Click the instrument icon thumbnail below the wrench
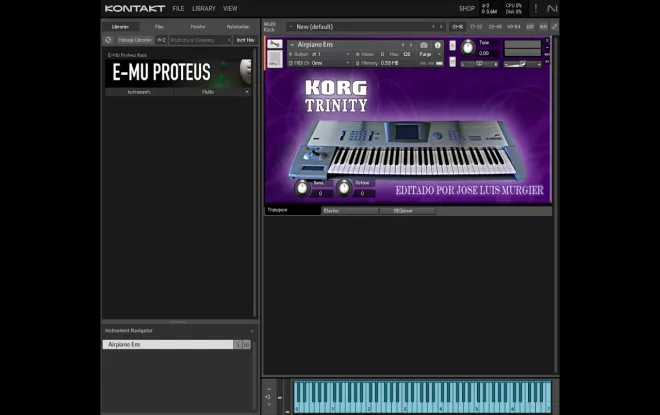 click(x=275, y=59)
